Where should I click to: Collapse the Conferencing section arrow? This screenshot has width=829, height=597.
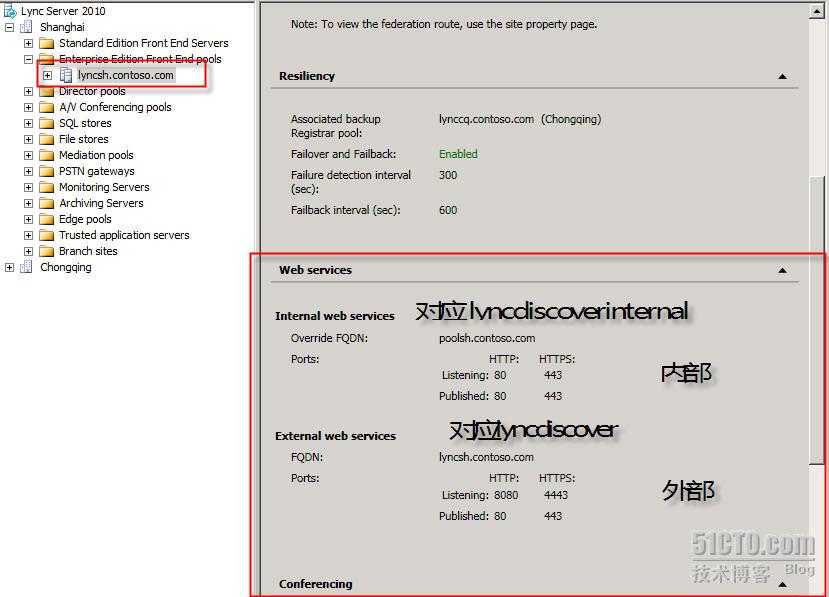tap(782, 584)
